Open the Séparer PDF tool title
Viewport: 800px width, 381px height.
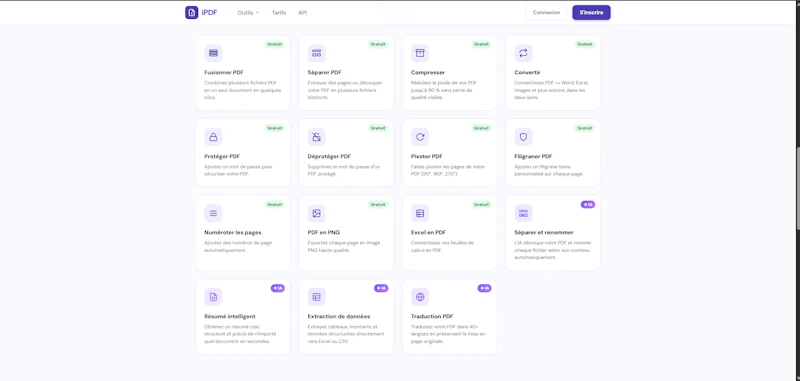[x=324, y=72]
